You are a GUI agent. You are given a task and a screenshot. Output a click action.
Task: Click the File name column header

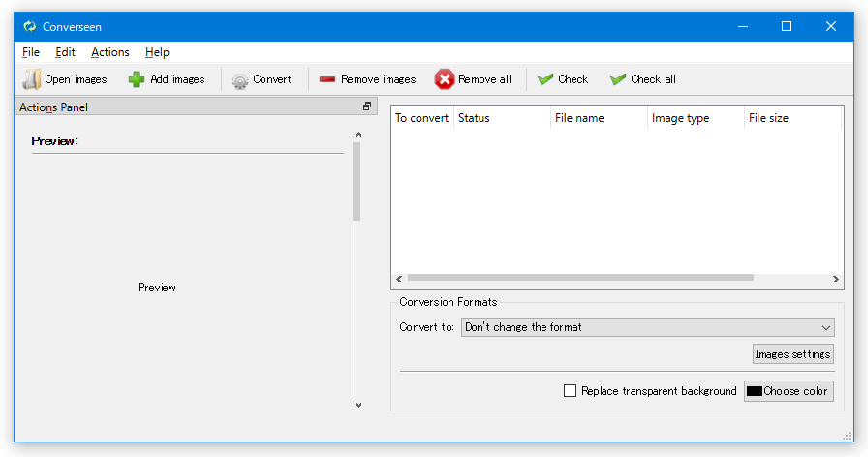[x=599, y=118]
